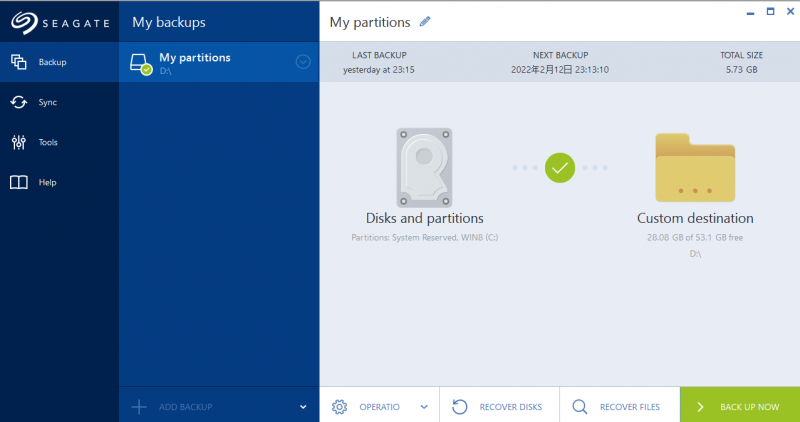
Task: Click the Custom destination label
Action: click(695, 218)
